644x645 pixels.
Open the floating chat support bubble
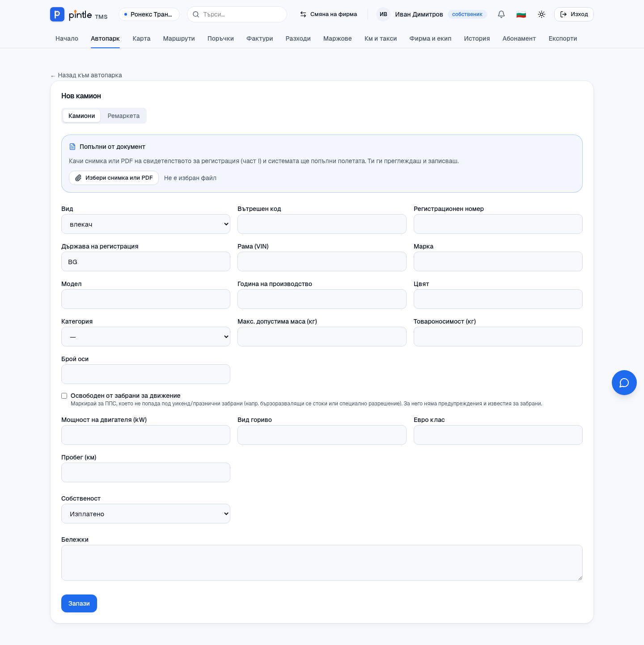click(x=624, y=383)
